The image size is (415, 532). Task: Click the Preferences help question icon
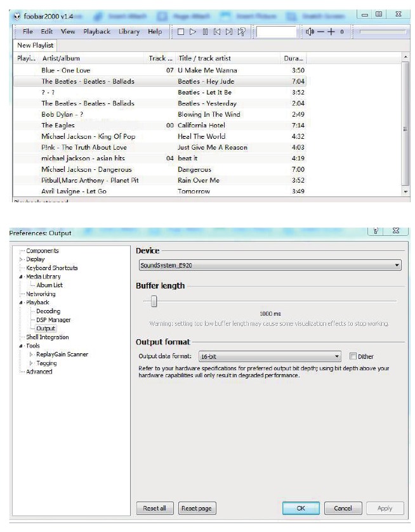(376, 231)
